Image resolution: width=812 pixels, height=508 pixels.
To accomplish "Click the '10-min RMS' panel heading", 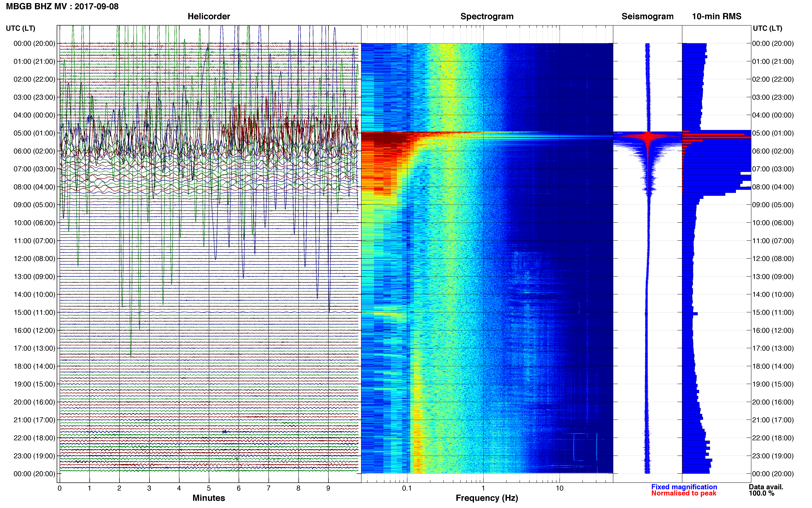I will point(717,16).
